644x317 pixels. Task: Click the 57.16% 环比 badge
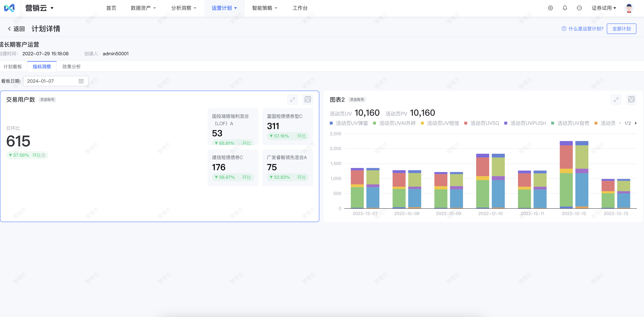pyautogui.click(x=288, y=136)
